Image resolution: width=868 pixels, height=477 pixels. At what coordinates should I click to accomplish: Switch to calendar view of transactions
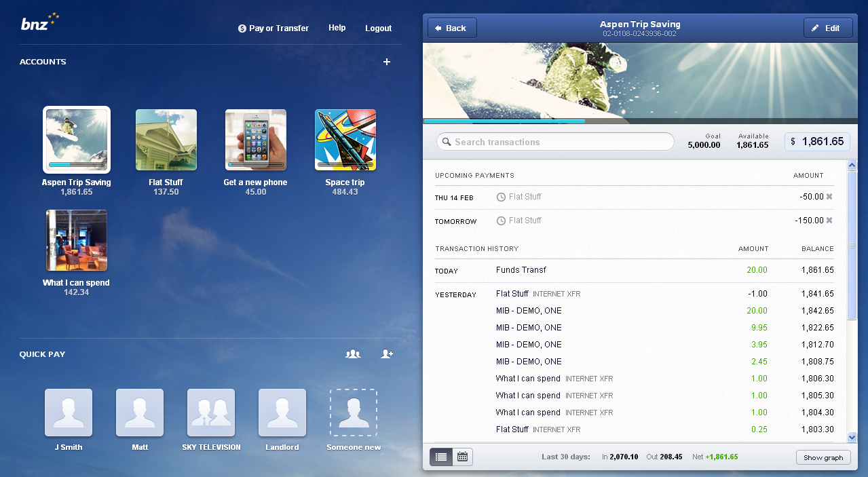tap(462, 457)
